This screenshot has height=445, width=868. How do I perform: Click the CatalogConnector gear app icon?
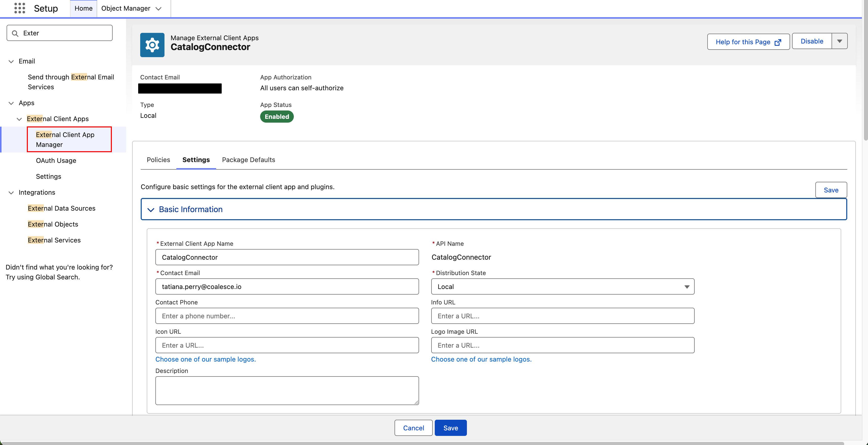[152, 45]
